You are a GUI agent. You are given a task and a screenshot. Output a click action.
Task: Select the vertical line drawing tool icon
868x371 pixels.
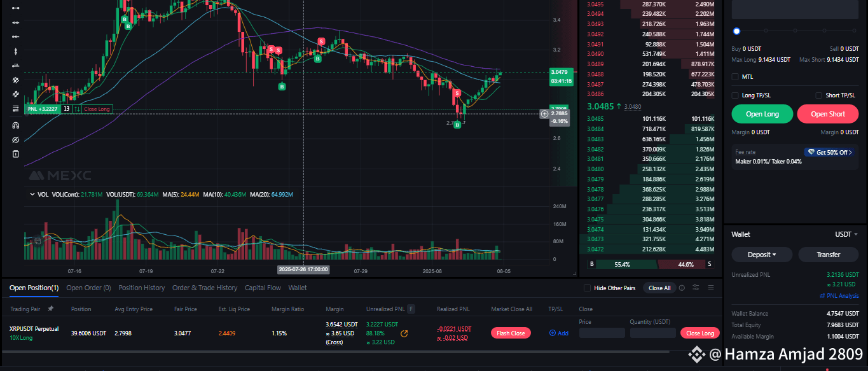[x=16, y=52]
